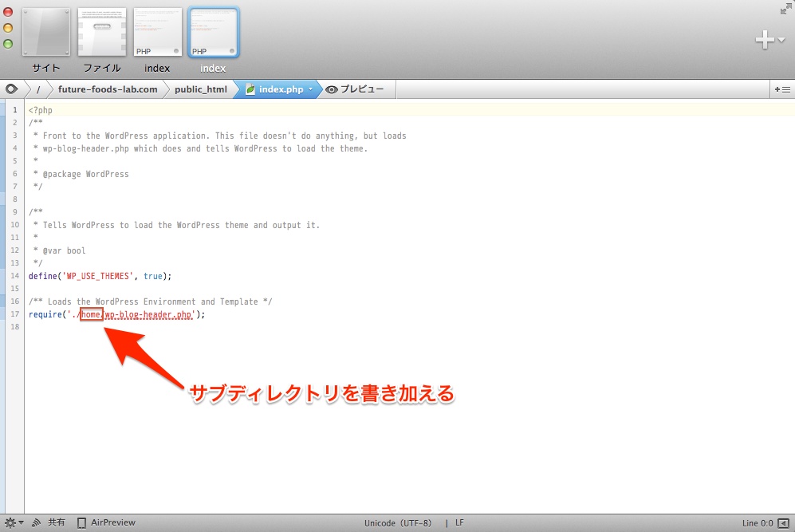Click line number 14 in gutter
Viewport: 795px width, 532px height.
point(14,276)
